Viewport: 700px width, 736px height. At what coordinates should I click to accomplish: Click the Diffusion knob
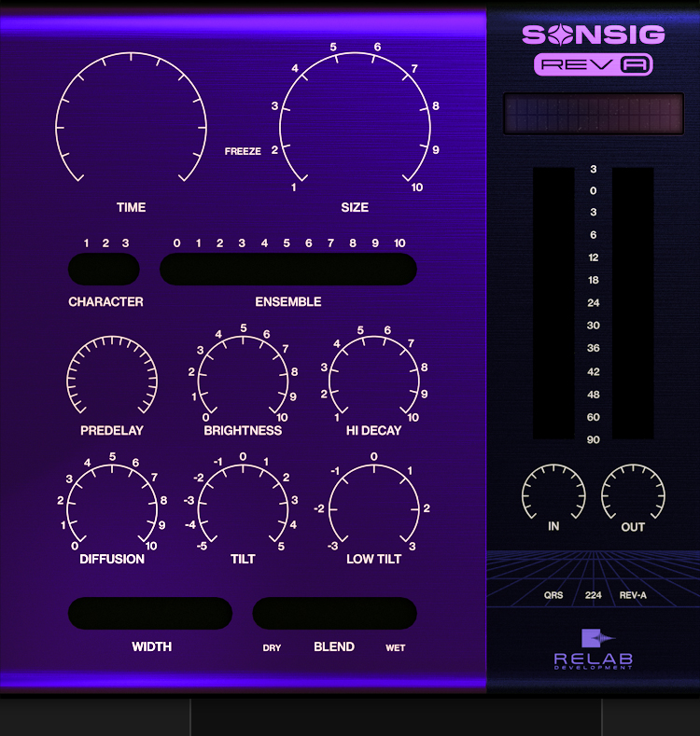pyautogui.click(x=112, y=509)
